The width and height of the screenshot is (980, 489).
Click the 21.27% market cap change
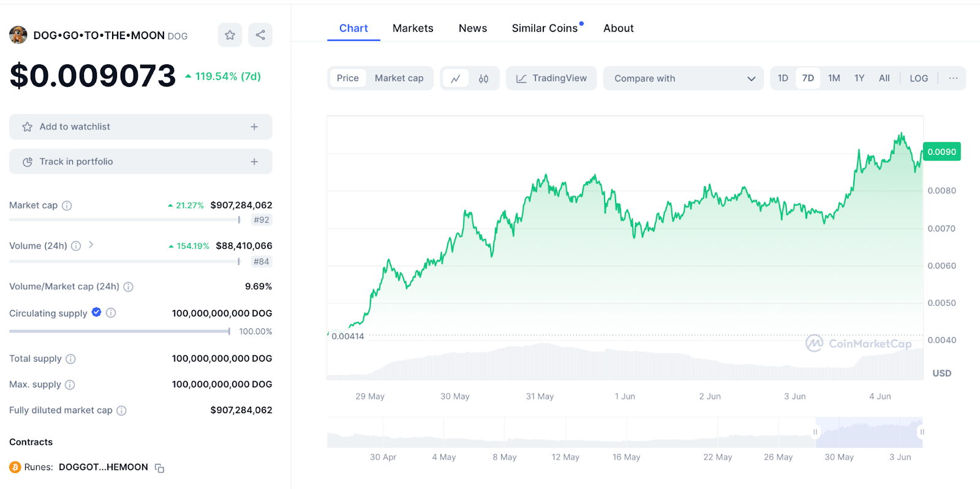click(186, 205)
